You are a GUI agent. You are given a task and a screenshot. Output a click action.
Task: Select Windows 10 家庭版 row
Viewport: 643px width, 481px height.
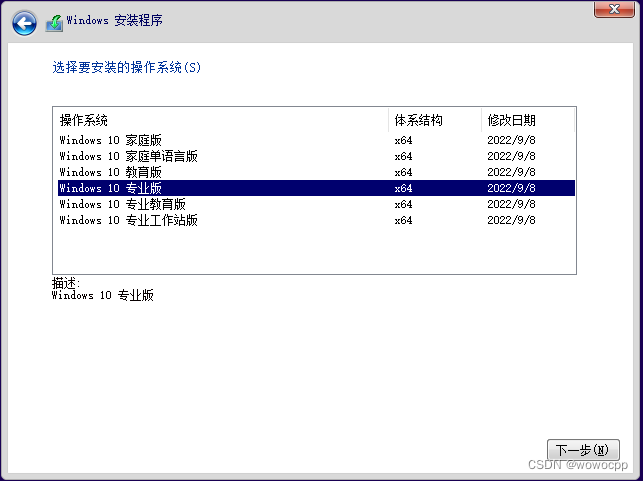coord(316,140)
